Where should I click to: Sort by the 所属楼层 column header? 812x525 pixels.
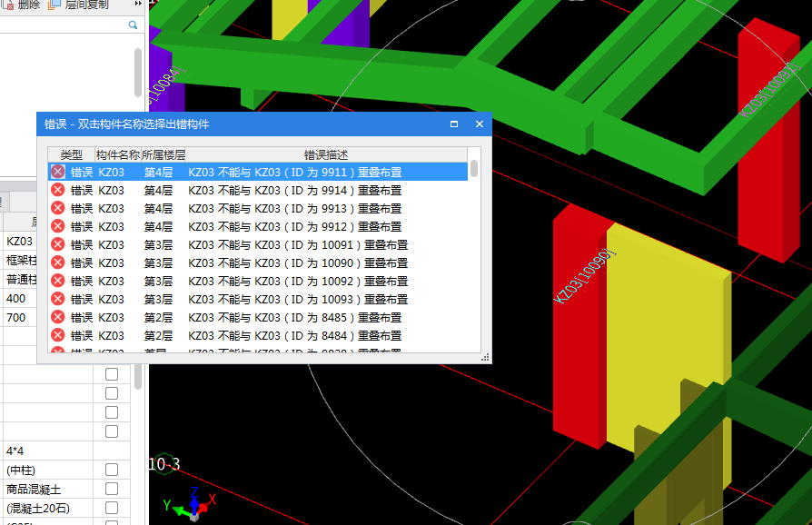[x=163, y=154]
